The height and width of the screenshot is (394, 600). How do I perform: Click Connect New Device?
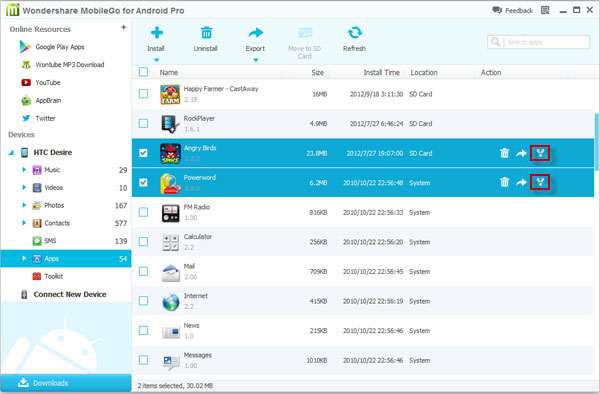(70, 294)
